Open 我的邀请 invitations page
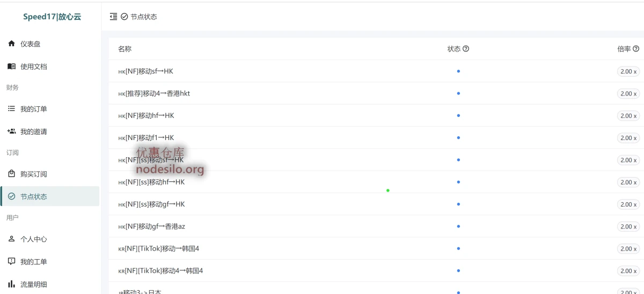Screen dimensions: 644x294 (x=50, y=131)
